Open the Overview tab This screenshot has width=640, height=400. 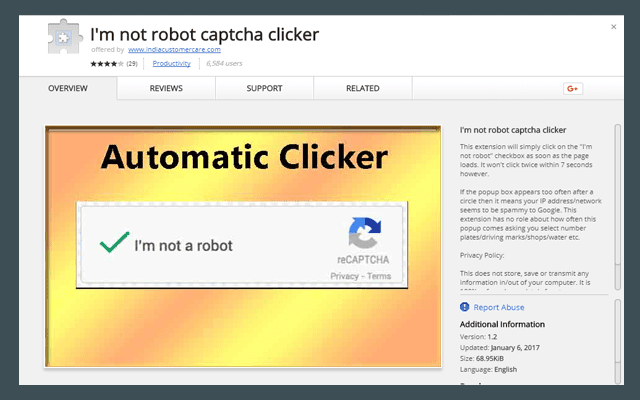click(x=68, y=89)
